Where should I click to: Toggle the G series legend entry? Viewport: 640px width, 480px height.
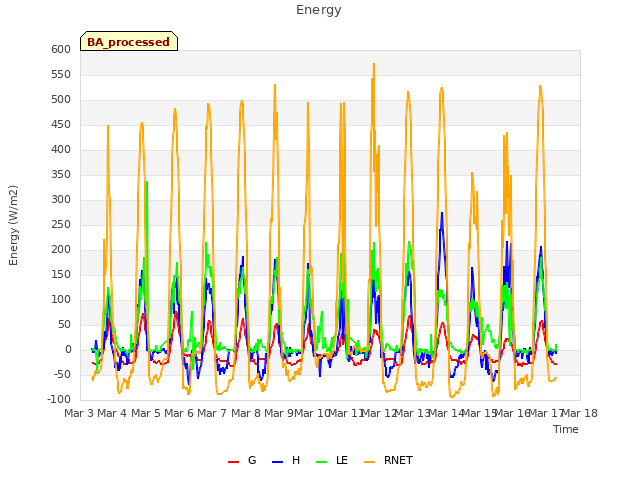[x=242, y=460]
